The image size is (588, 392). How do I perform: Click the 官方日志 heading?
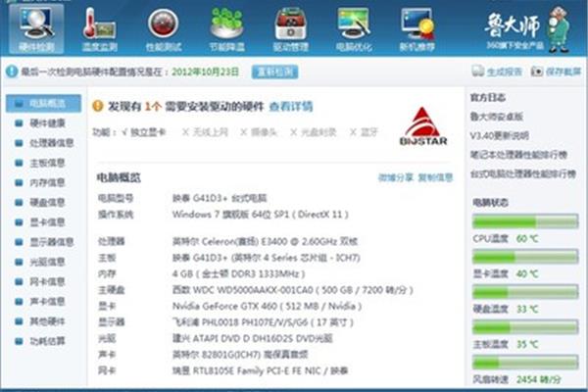click(488, 98)
